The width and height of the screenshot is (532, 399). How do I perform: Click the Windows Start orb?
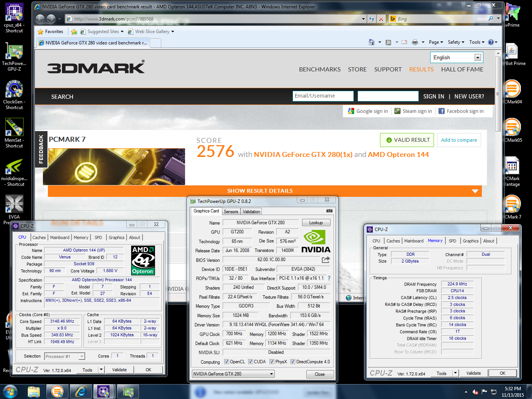click(x=10, y=391)
